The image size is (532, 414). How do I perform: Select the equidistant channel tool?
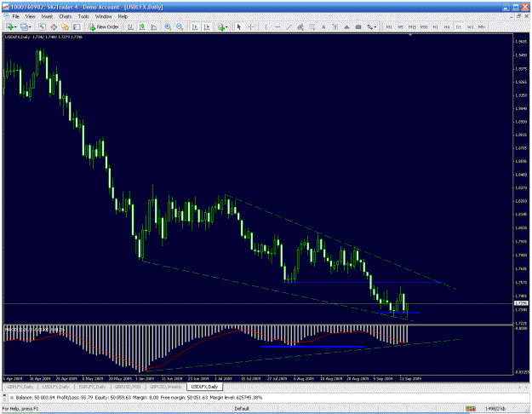point(300,26)
